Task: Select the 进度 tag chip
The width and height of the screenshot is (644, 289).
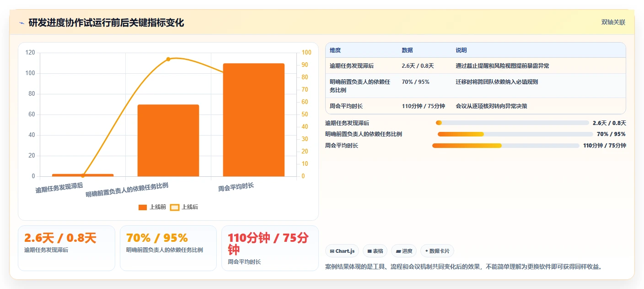Action: pyautogui.click(x=404, y=251)
